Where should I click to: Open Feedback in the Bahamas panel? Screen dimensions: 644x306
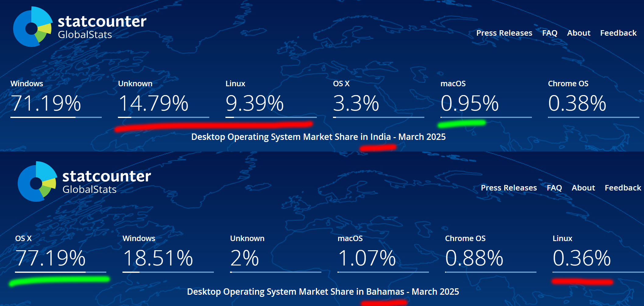(623, 188)
